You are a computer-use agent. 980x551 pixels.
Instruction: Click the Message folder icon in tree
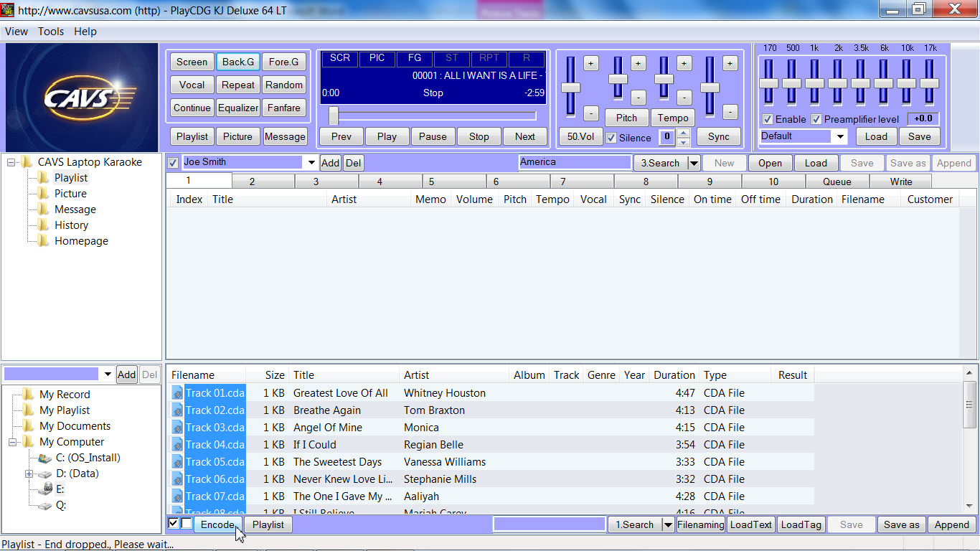point(44,209)
